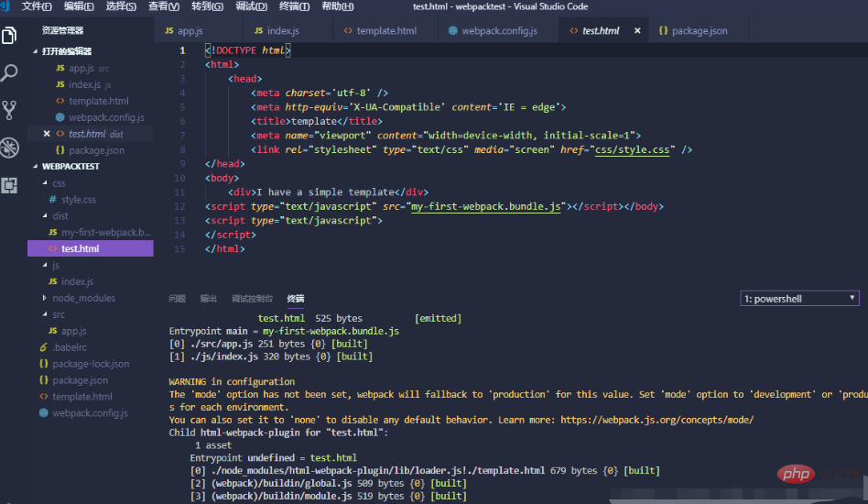Viewport: 868px width, 504px height.
Task: Open style.css in the file tree
Action: click(x=78, y=200)
